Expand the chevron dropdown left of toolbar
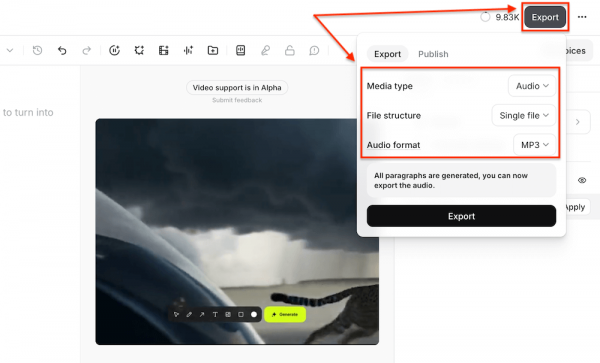The image size is (600, 363). point(10,50)
